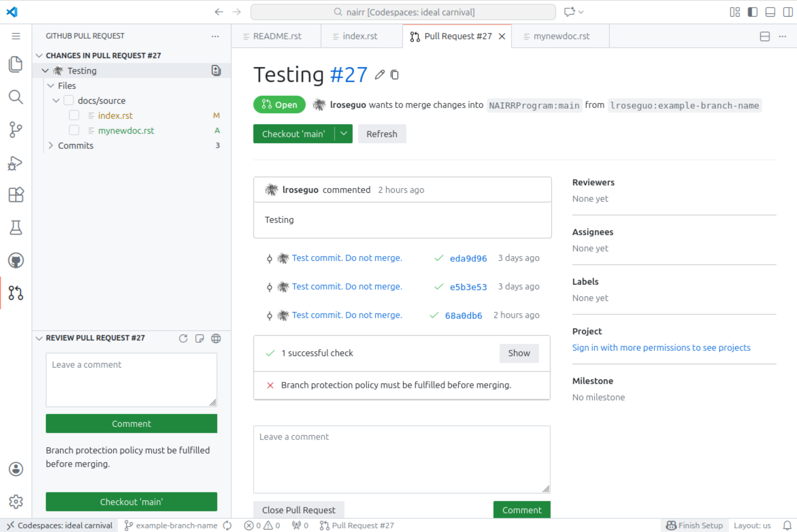The width and height of the screenshot is (797, 532).
Task: Open commit e5b3e53 link
Action: click(x=468, y=287)
